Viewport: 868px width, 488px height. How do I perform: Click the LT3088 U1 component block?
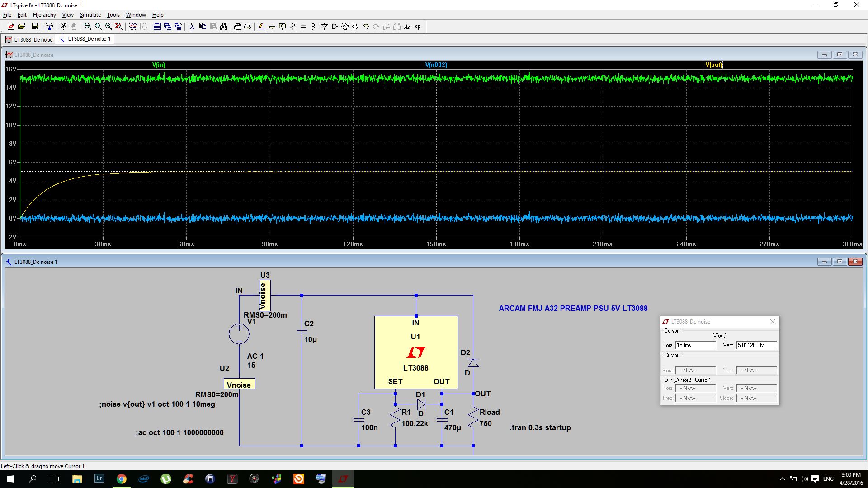416,352
